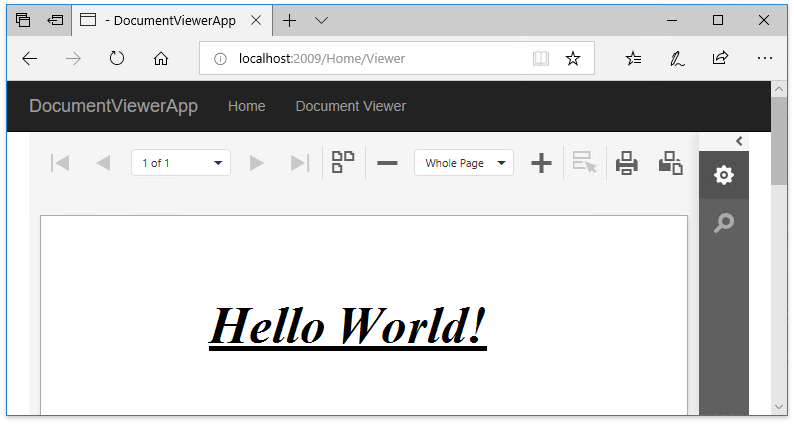Zoom out with the minus button

pyautogui.click(x=387, y=163)
